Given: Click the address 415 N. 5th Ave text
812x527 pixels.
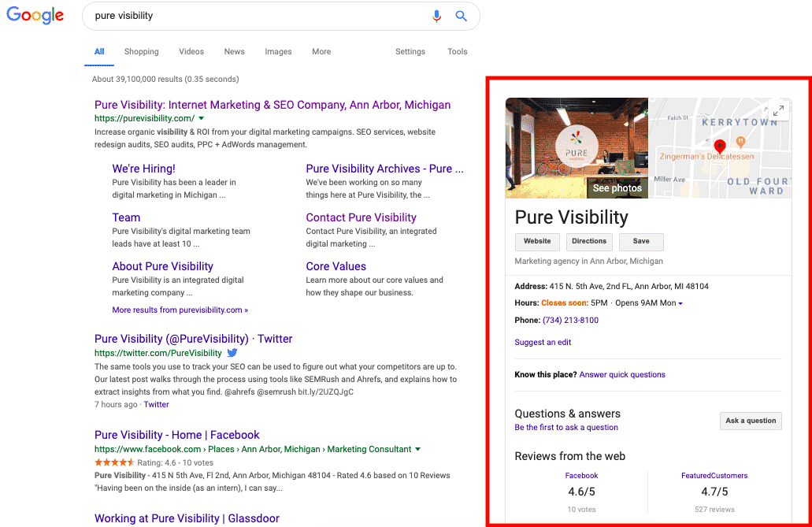Looking at the screenshot, I should pos(628,286).
